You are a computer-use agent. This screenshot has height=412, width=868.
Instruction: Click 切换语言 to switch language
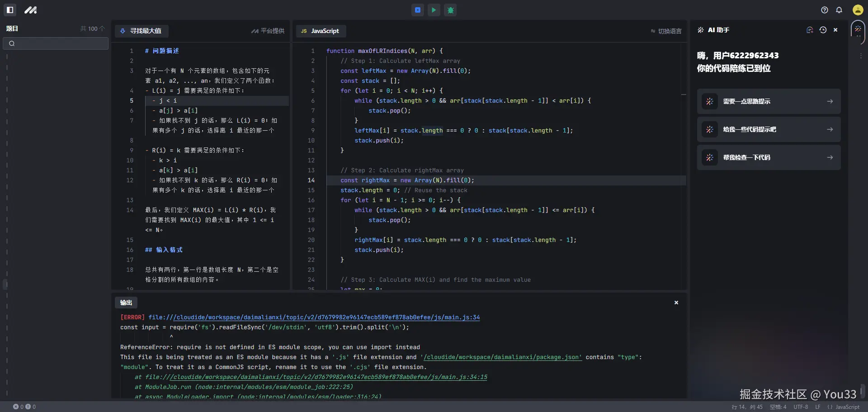(666, 31)
